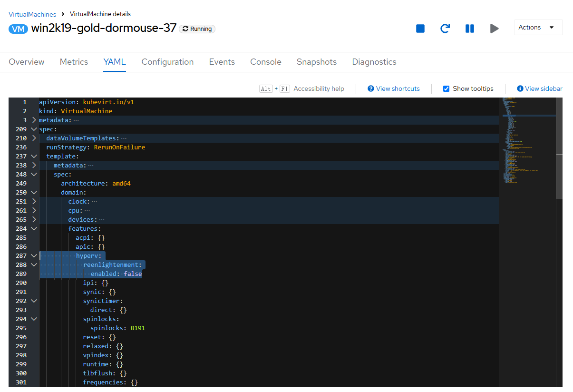Screen dimensions: 573x392
Task: Collapse synictimer on line 292
Action: 34,301
